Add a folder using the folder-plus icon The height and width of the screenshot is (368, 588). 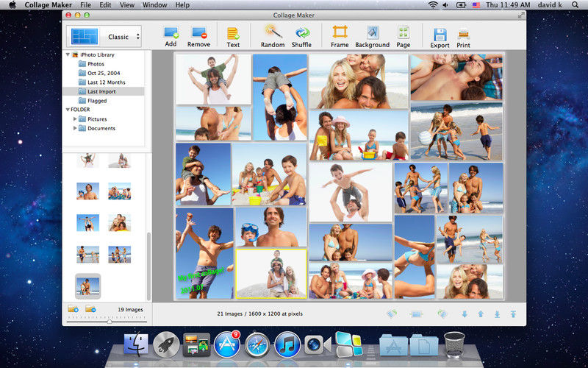coord(73,309)
